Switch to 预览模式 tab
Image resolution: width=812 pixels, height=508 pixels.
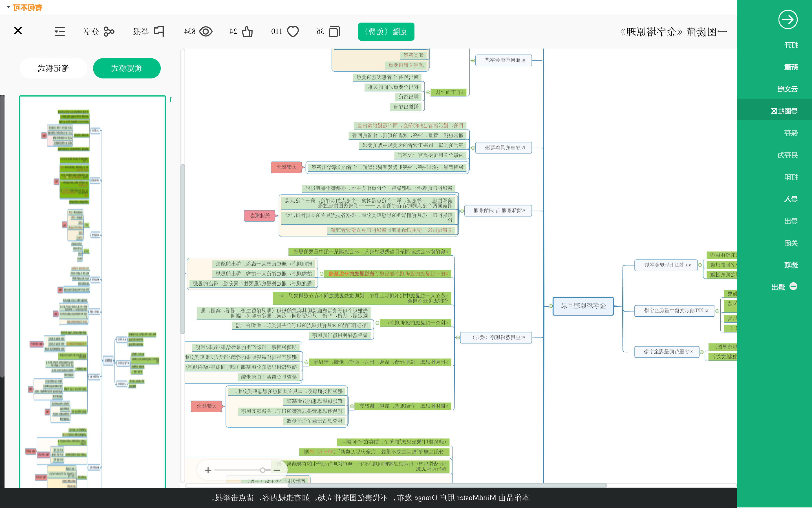pyautogui.click(x=127, y=68)
